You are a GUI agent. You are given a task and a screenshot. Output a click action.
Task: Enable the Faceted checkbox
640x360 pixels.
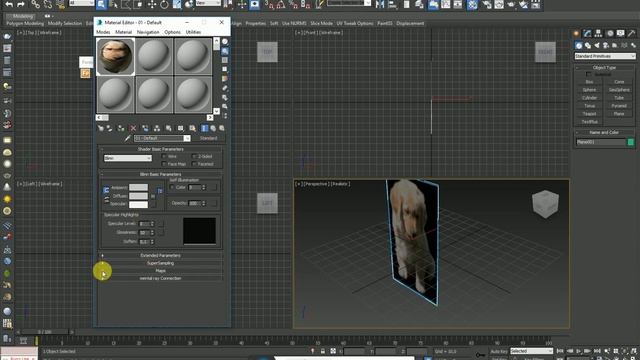click(194, 164)
